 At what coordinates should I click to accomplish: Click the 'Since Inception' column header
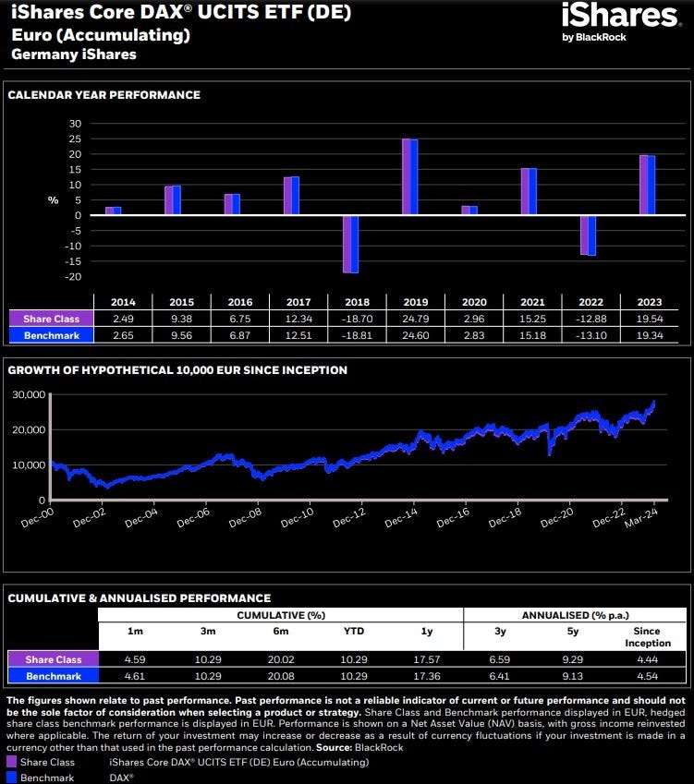coord(648,637)
